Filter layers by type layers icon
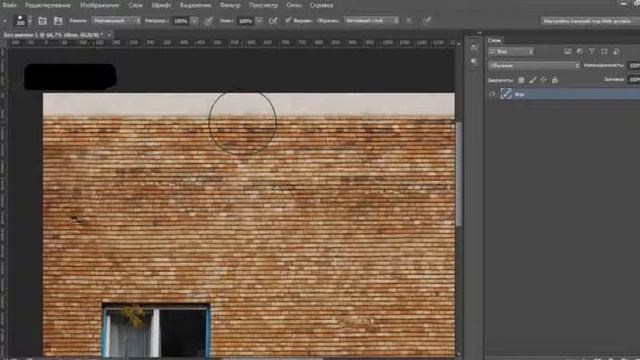Screen dimensions: 640x360 [592, 51]
